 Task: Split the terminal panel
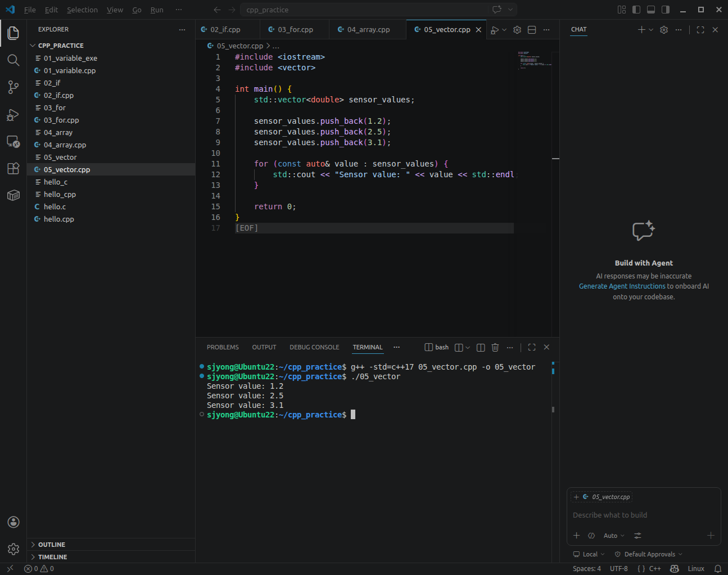[481, 347]
